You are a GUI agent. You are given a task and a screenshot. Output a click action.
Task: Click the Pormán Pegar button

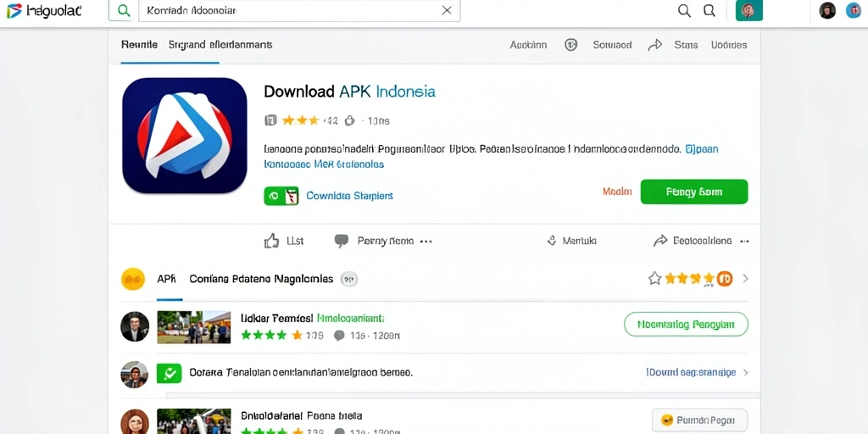(x=699, y=420)
